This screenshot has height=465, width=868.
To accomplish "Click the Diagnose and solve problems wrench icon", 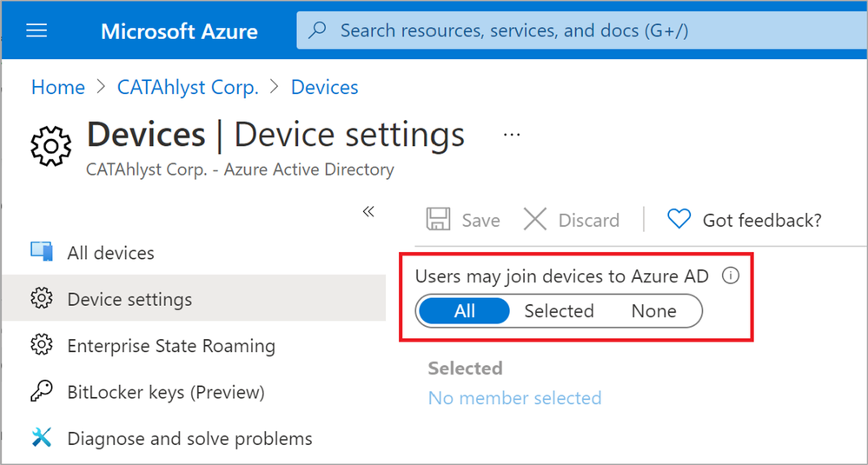I will tap(42, 438).
